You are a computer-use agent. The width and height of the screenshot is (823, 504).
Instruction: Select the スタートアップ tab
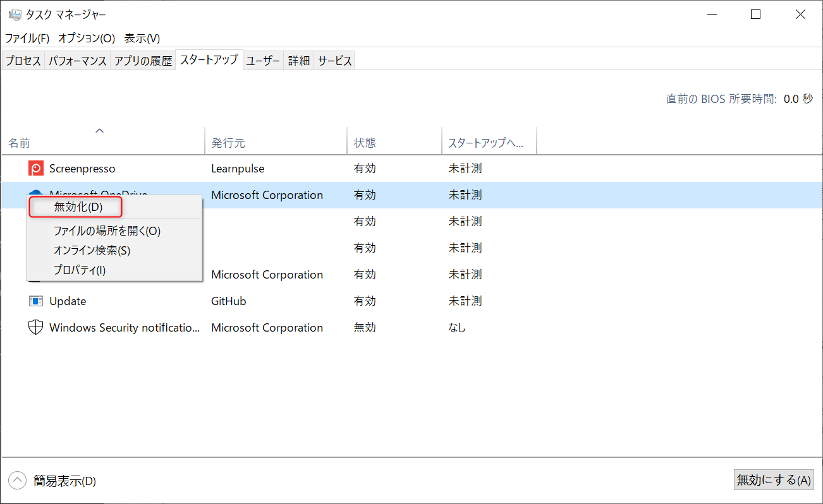[209, 59]
